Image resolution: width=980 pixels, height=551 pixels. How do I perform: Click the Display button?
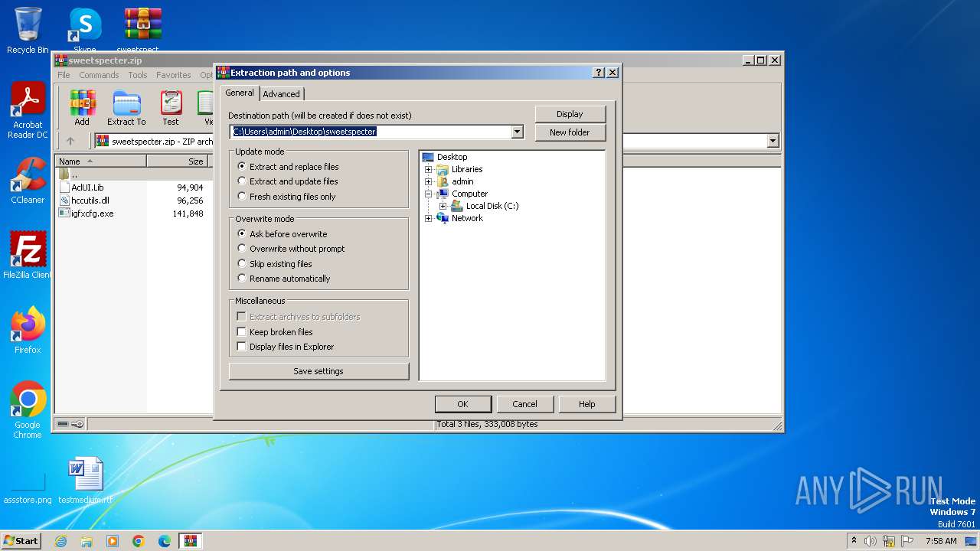pyautogui.click(x=570, y=114)
